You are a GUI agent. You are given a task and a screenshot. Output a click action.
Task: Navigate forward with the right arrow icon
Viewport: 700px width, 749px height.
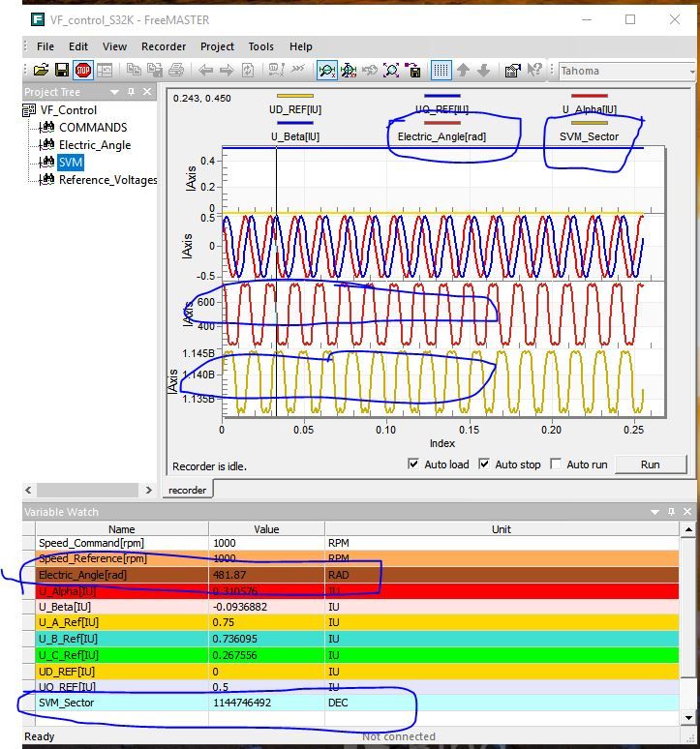pos(227,71)
